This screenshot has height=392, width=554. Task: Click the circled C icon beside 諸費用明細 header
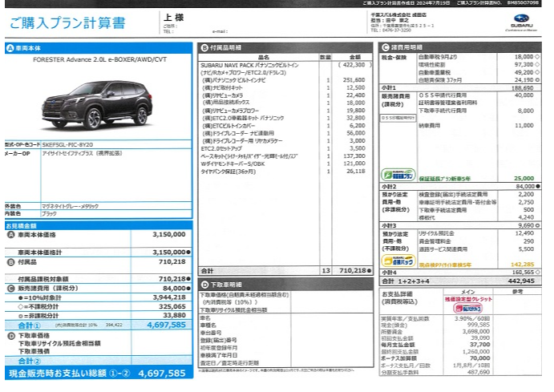coord(386,47)
